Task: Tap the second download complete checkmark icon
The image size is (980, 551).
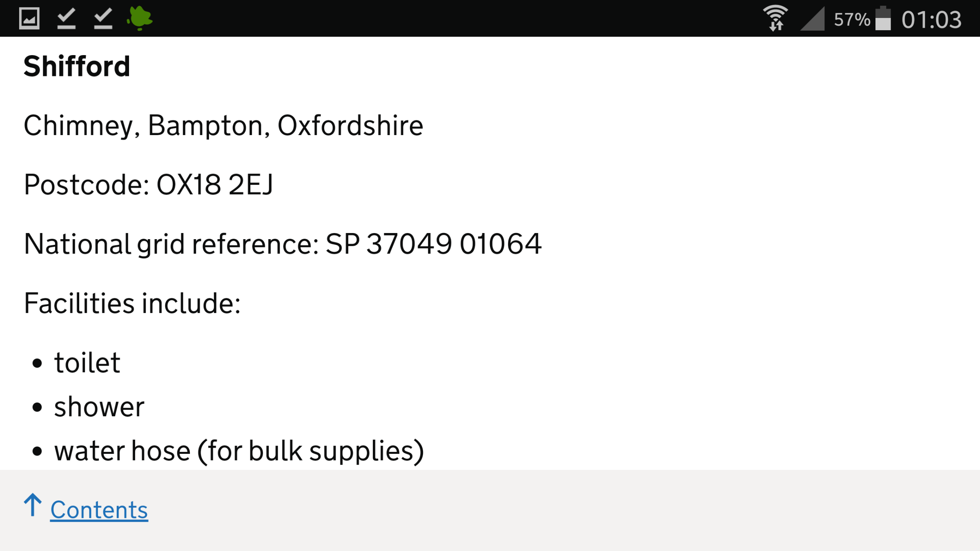Action: click(103, 19)
